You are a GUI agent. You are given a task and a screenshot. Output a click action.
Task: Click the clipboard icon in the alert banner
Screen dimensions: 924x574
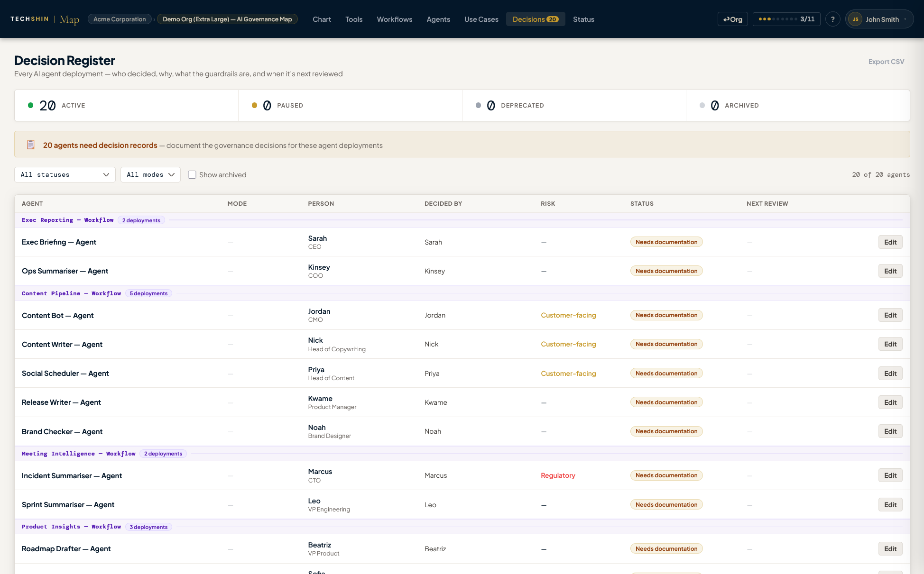point(31,145)
